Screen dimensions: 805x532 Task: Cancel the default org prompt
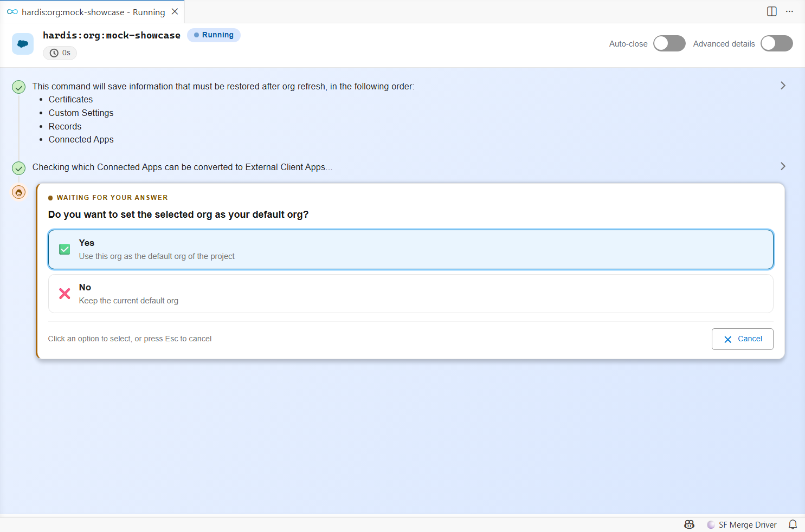742,339
